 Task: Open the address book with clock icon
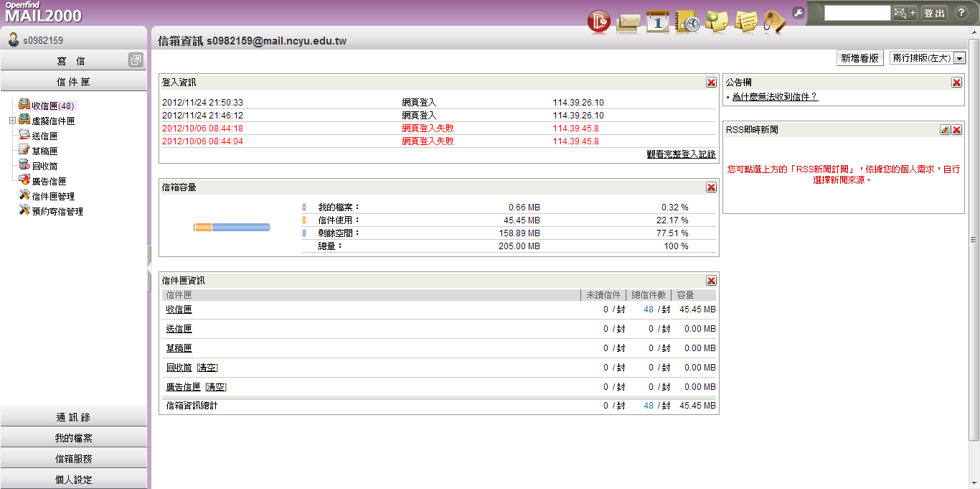[x=688, y=22]
